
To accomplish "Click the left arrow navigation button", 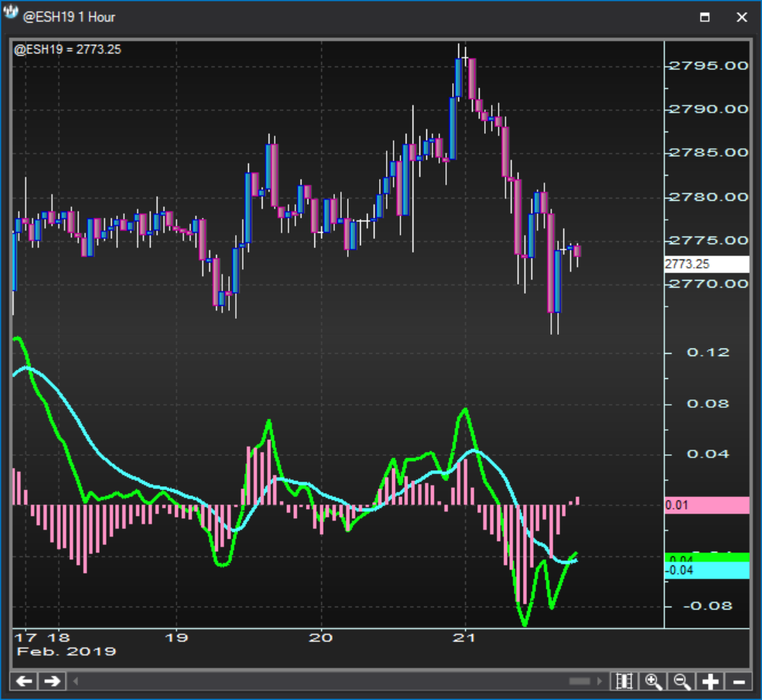I will 24,681.
